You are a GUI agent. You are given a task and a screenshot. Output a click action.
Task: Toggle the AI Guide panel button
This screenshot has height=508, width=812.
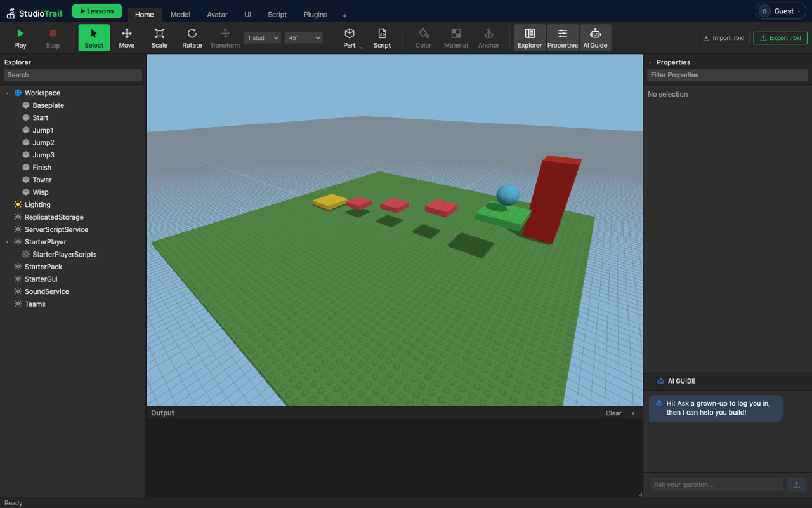tap(595, 38)
